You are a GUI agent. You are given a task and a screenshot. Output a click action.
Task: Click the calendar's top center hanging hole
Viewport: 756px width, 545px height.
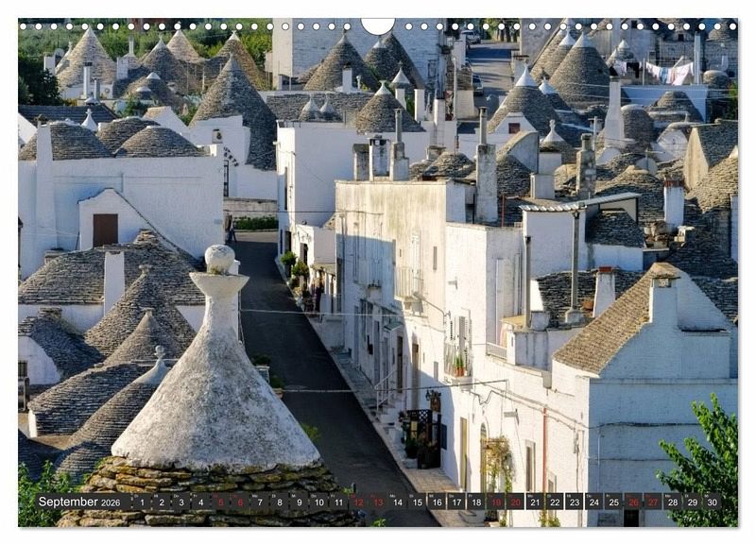pos(378,24)
